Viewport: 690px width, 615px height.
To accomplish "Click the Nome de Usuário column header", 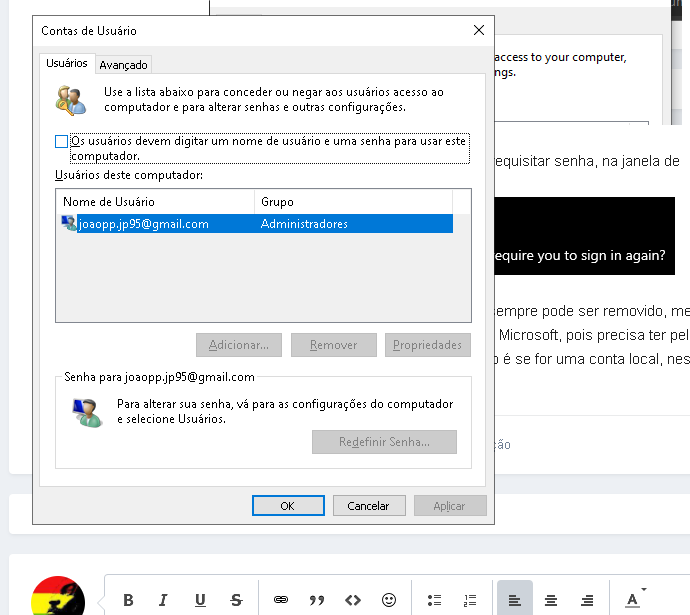I will [155, 202].
